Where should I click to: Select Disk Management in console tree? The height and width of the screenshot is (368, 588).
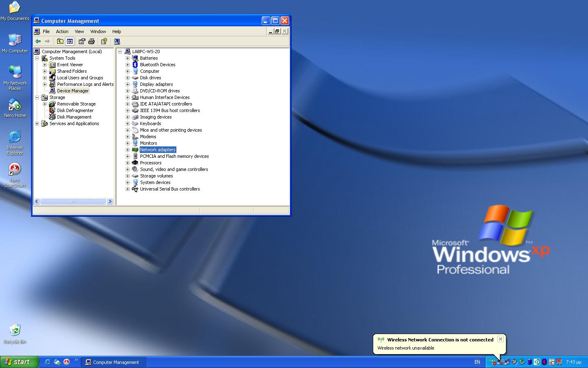(x=74, y=117)
